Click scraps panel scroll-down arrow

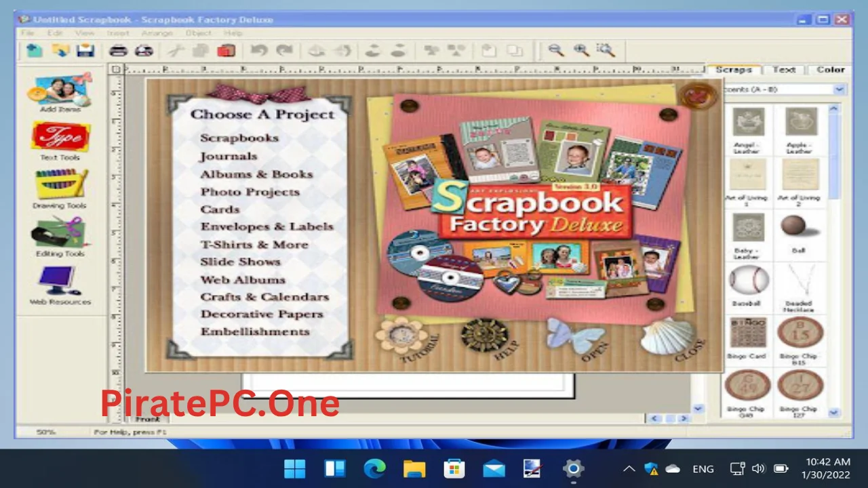coord(834,412)
